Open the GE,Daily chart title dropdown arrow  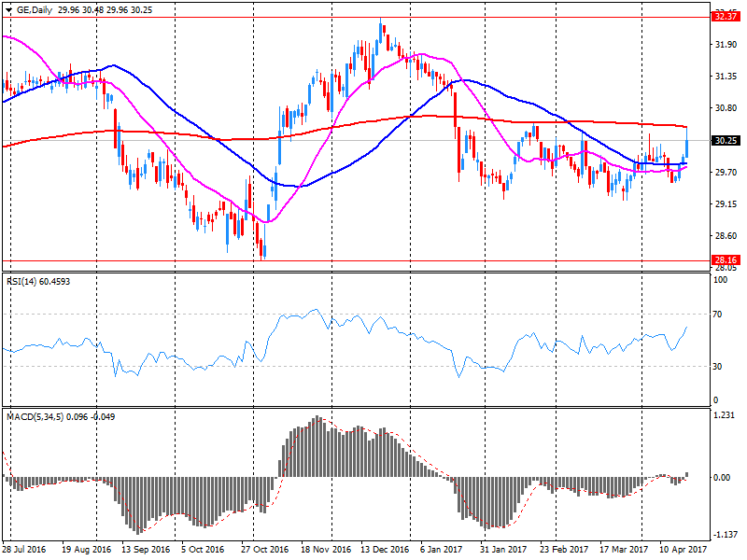point(8,8)
